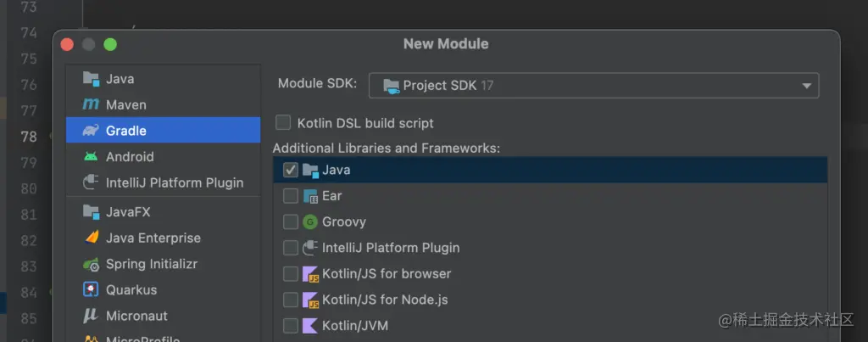Click line number 78 in editor gutter
This screenshot has width=868, height=342.
click(29, 137)
